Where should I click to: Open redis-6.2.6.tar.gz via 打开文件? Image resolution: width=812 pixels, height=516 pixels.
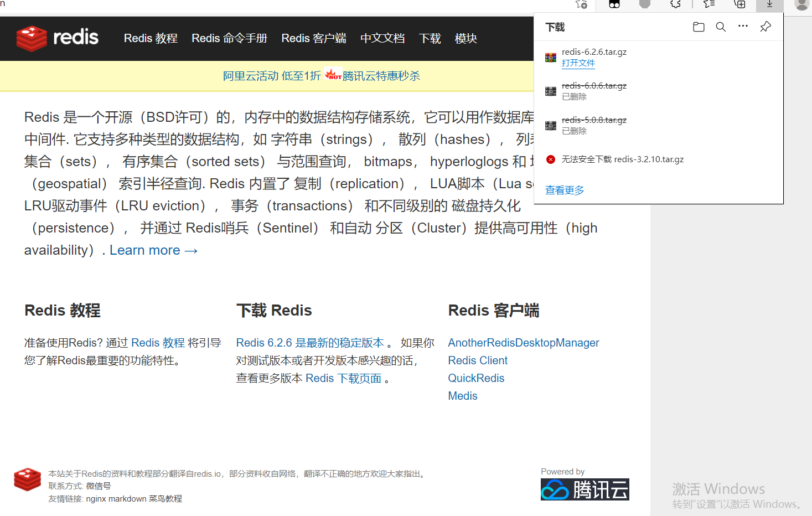coord(578,63)
